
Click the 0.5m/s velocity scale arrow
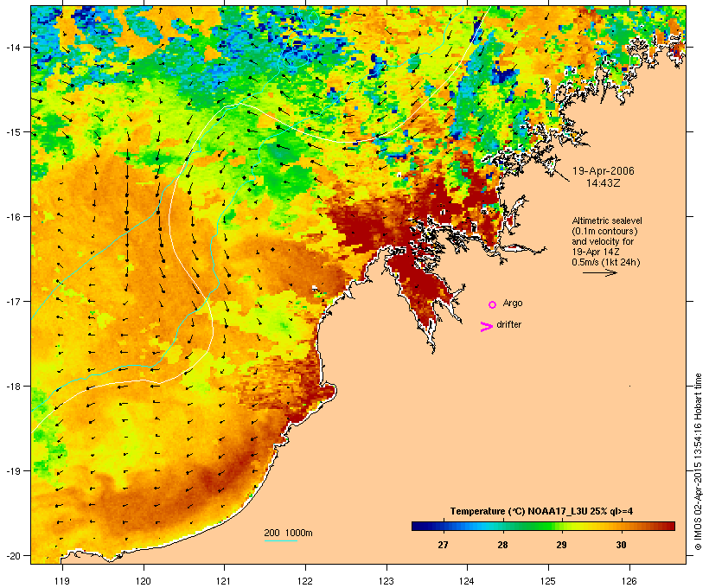tap(599, 272)
